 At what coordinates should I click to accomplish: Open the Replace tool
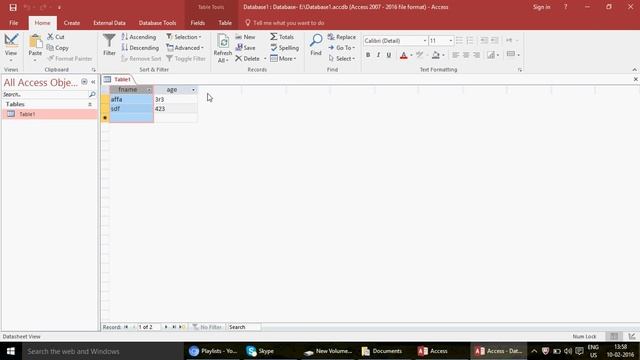tap(342, 37)
